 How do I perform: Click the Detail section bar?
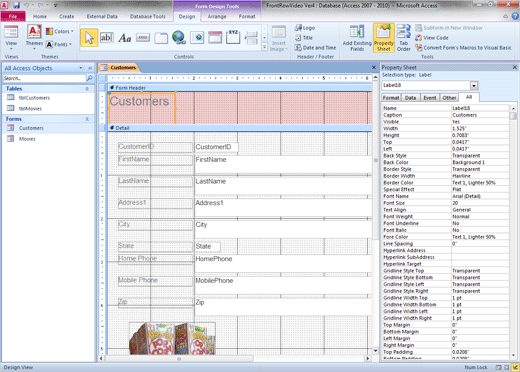240,128
